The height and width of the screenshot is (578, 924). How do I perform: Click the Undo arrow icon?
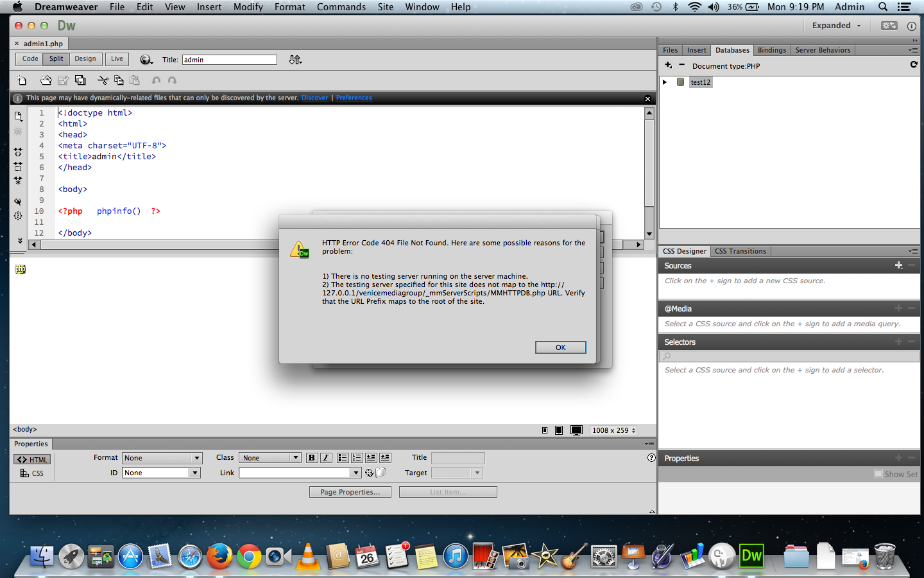156,80
